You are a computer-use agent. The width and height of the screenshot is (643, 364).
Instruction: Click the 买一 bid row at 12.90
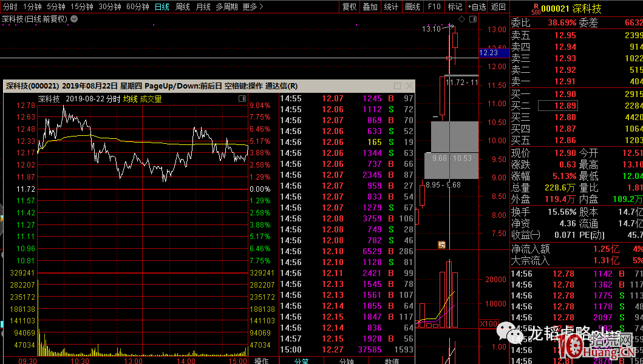[x=577, y=94]
